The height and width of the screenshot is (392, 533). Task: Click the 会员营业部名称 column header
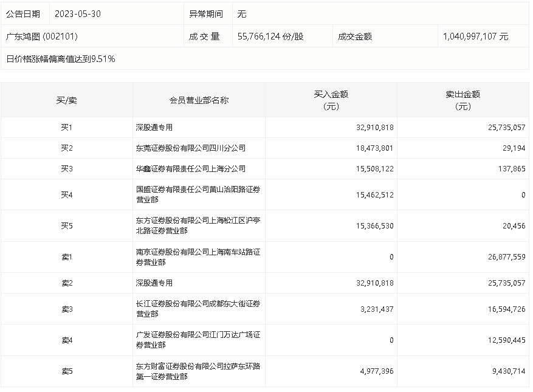tap(199, 100)
